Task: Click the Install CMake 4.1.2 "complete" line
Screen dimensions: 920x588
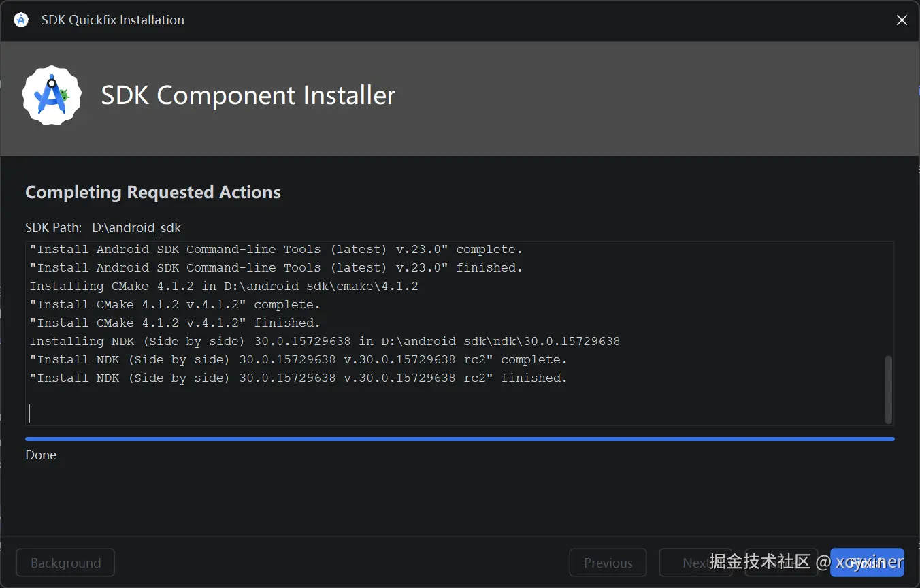Action: (x=175, y=305)
